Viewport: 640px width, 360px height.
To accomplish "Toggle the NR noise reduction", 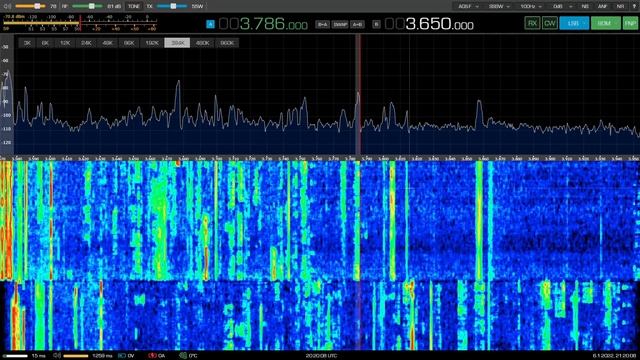I will tap(620, 7).
